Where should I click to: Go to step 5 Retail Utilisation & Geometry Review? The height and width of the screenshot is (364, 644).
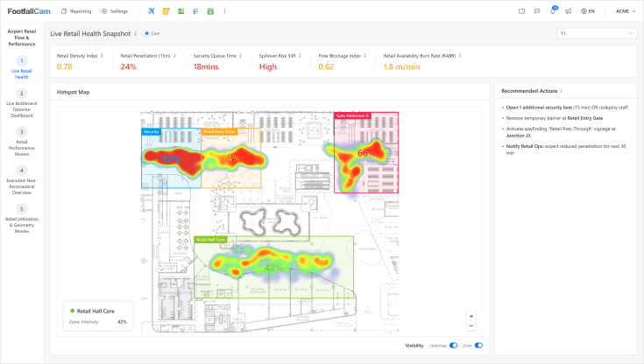(x=22, y=219)
